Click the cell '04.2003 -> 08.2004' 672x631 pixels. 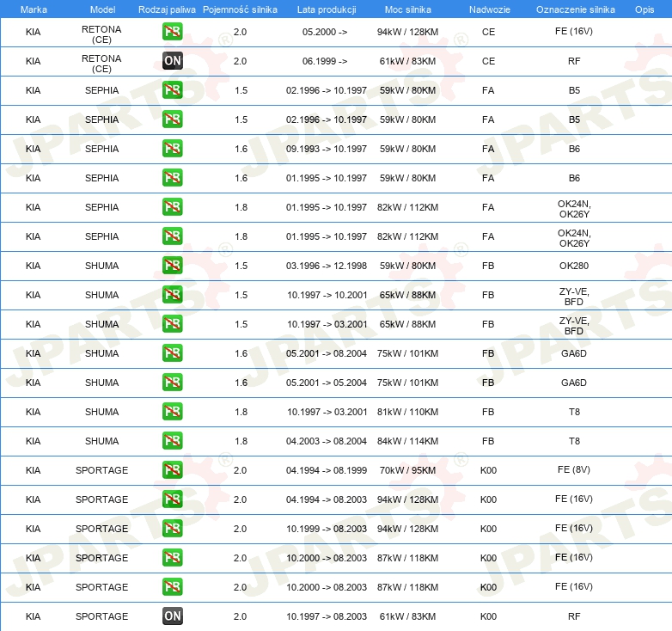point(327,441)
